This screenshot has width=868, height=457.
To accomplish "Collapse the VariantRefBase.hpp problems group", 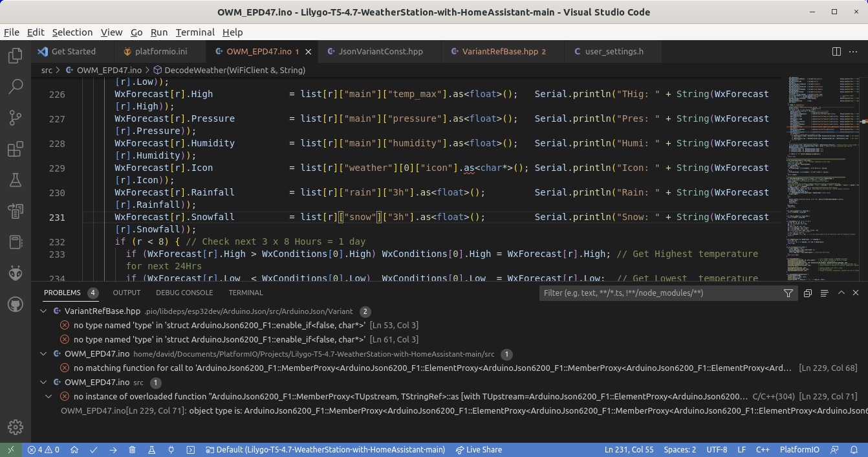I will point(43,311).
